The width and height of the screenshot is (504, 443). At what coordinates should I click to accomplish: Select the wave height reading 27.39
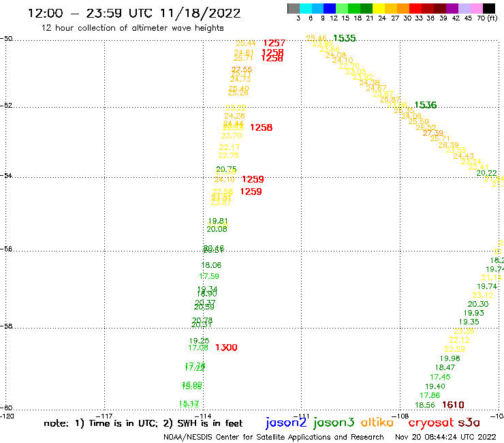433,133
